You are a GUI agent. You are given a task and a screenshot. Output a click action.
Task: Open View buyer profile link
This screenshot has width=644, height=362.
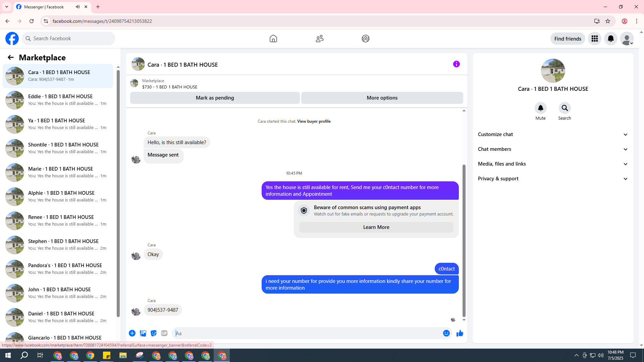[x=314, y=121]
